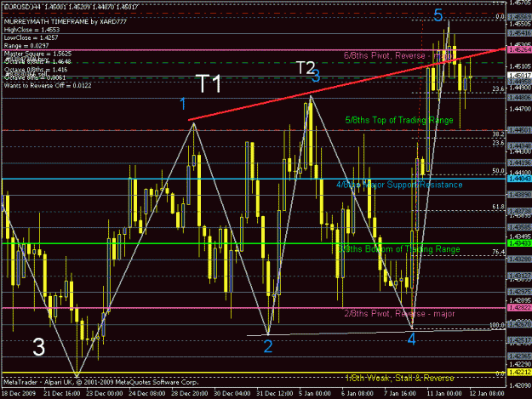This screenshot has height=399, width=532.
Task: Click the LowClose = 1.4257 line
Action: [x=31, y=37]
